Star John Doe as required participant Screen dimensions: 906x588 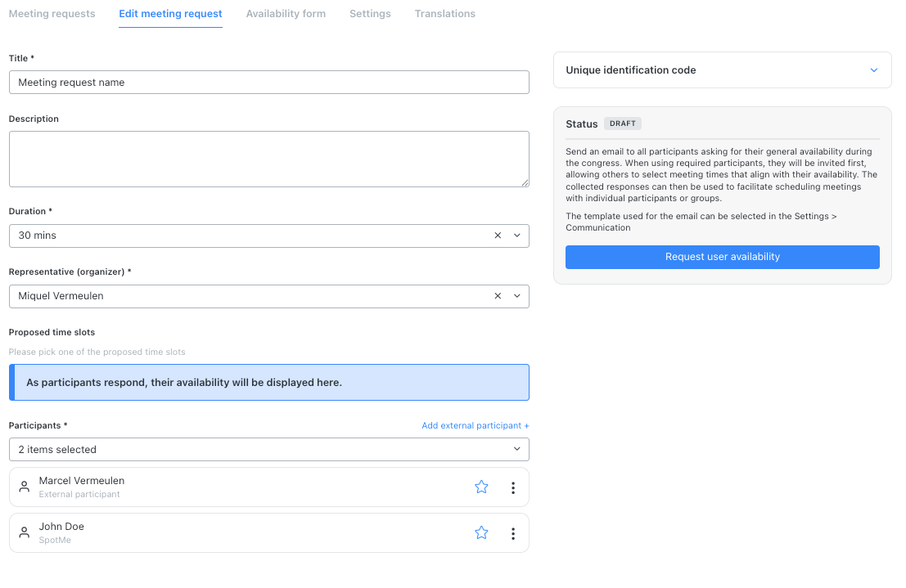(x=481, y=532)
